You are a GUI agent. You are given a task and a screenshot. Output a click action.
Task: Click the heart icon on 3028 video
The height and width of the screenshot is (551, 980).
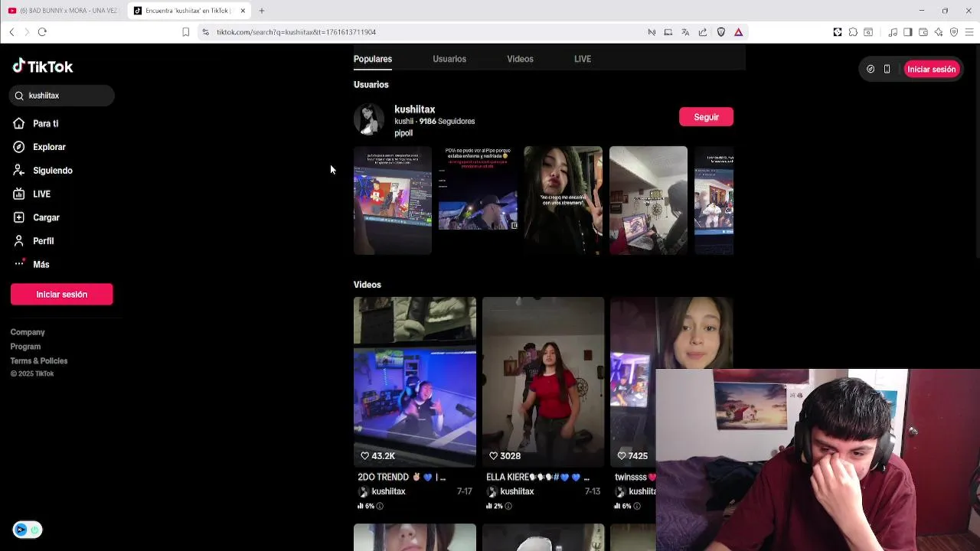[x=493, y=456]
